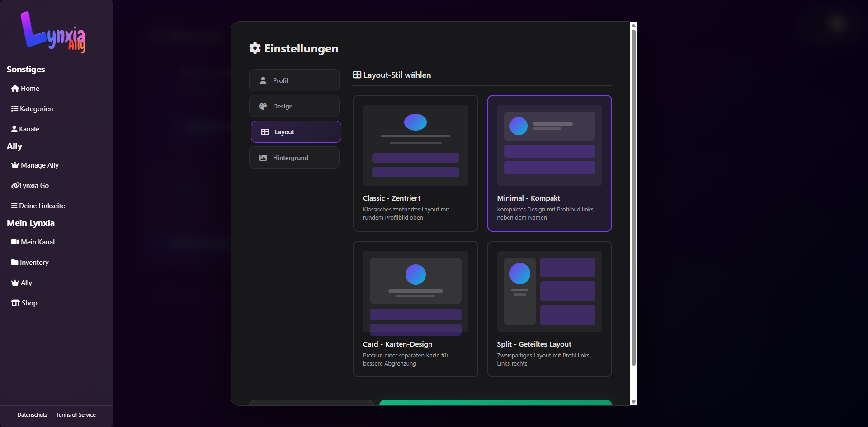Image resolution: width=868 pixels, height=427 pixels.
Task: Pick the Split - Geteiltes Layout option
Action: click(549, 309)
